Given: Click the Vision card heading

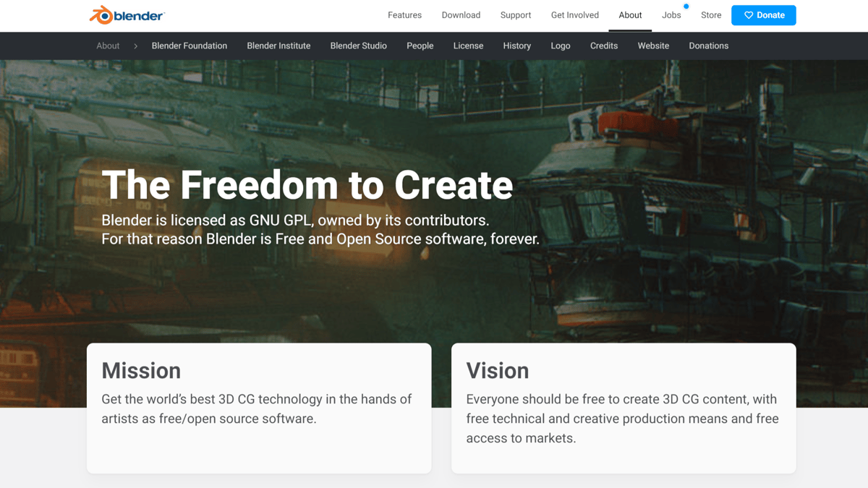Looking at the screenshot, I should (498, 370).
